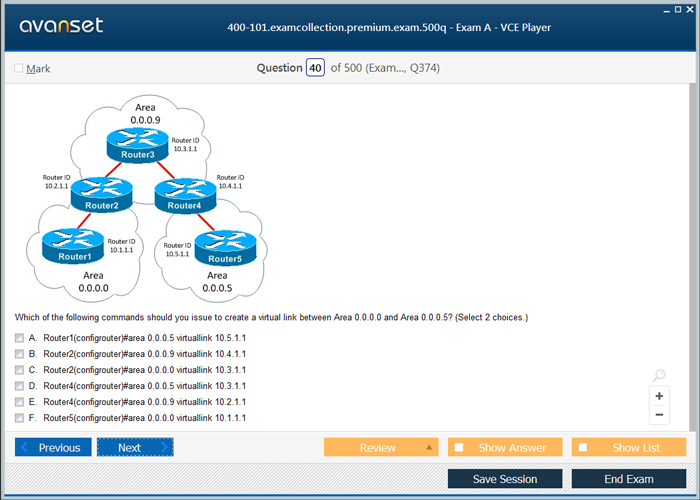Click answer text 'virtuallink 10.5.1.1'
The height and width of the screenshot is (500, 700).
[x=211, y=338]
